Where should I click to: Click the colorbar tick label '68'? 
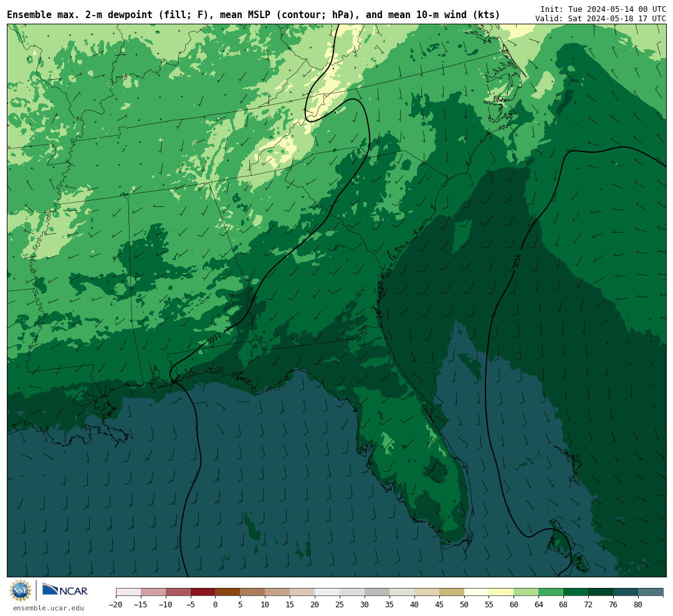coord(564,605)
